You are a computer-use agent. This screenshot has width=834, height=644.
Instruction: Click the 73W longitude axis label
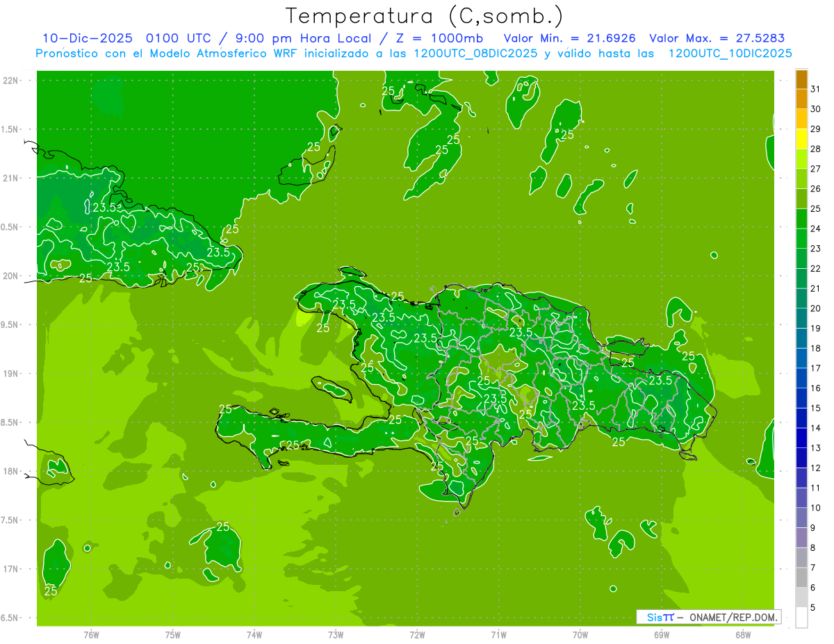336,635
